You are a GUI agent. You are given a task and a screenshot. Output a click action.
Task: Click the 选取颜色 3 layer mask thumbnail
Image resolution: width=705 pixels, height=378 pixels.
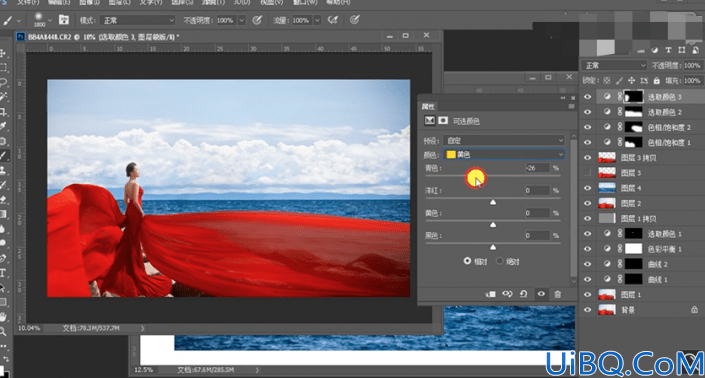pyautogui.click(x=634, y=97)
